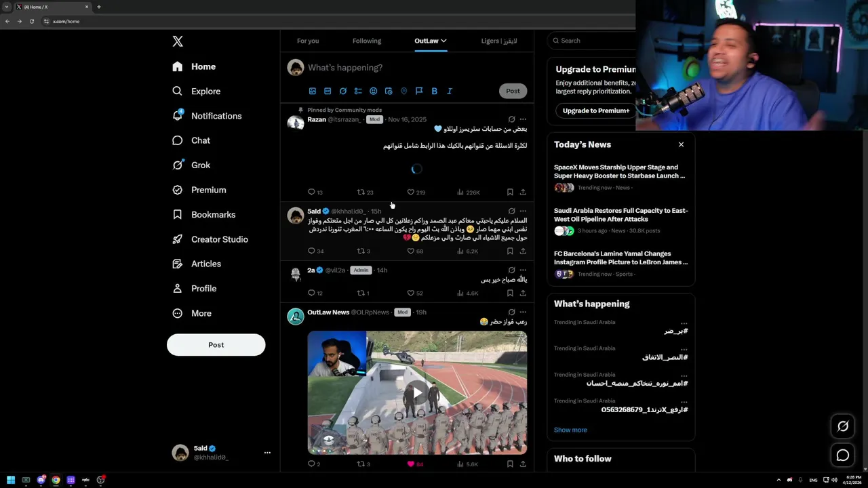Switch to the Following tab

[367, 41]
